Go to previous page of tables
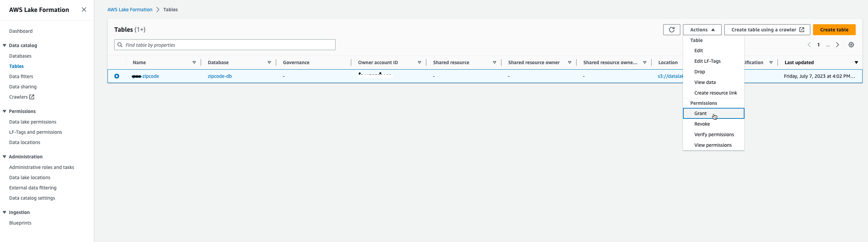The image size is (868, 242). [x=809, y=45]
